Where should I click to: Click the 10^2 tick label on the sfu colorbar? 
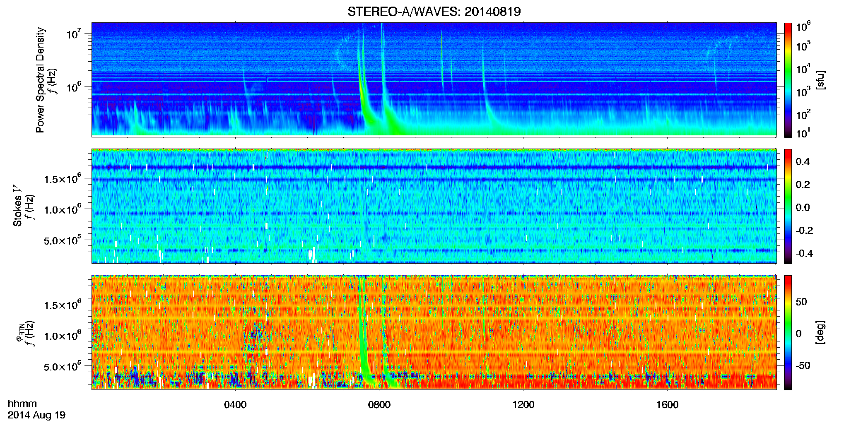[x=803, y=114]
